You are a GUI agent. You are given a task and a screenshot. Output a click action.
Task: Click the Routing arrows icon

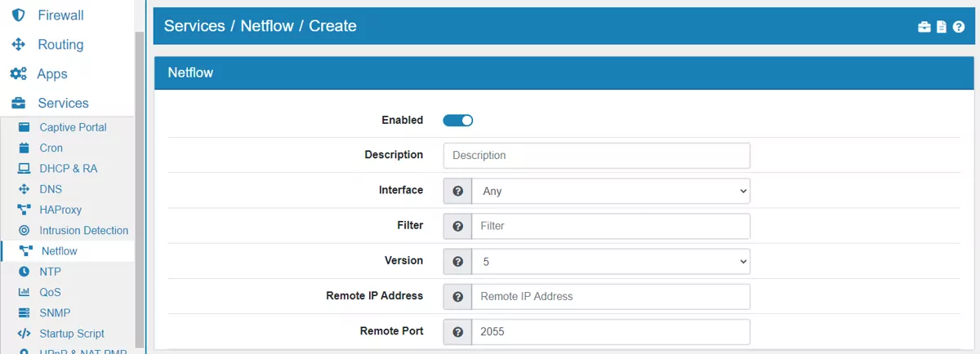(19, 44)
